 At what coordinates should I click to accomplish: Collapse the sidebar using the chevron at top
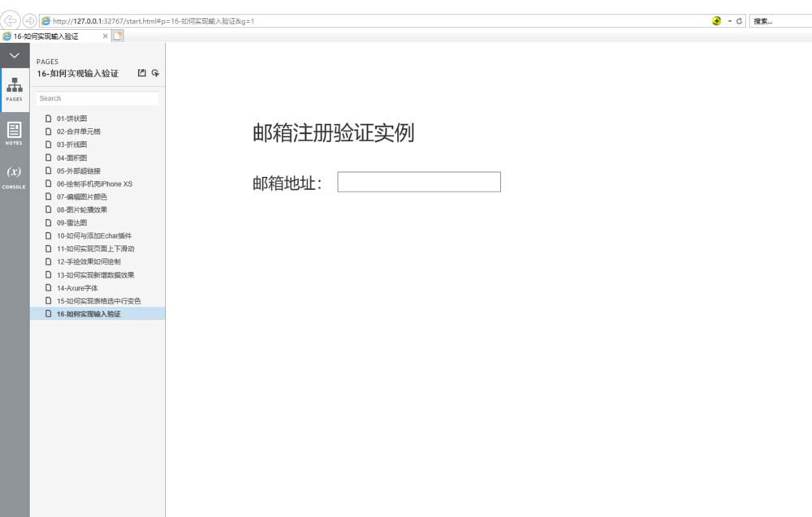coord(14,54)
